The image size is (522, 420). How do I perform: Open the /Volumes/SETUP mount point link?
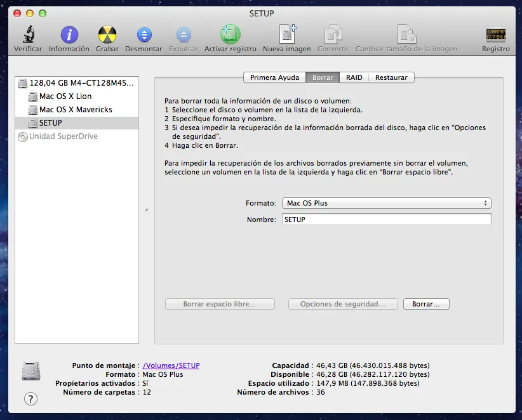pos(171,365)
